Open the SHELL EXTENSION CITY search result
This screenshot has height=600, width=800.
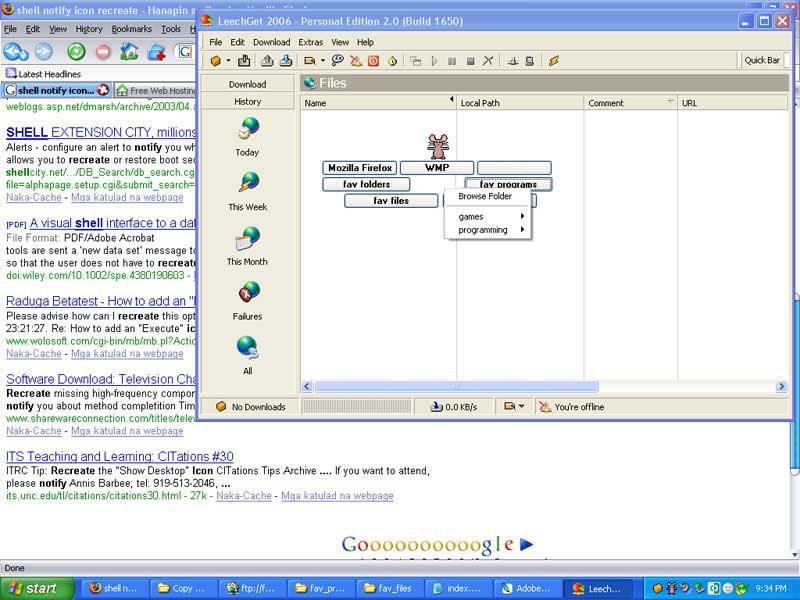point(101,133)
